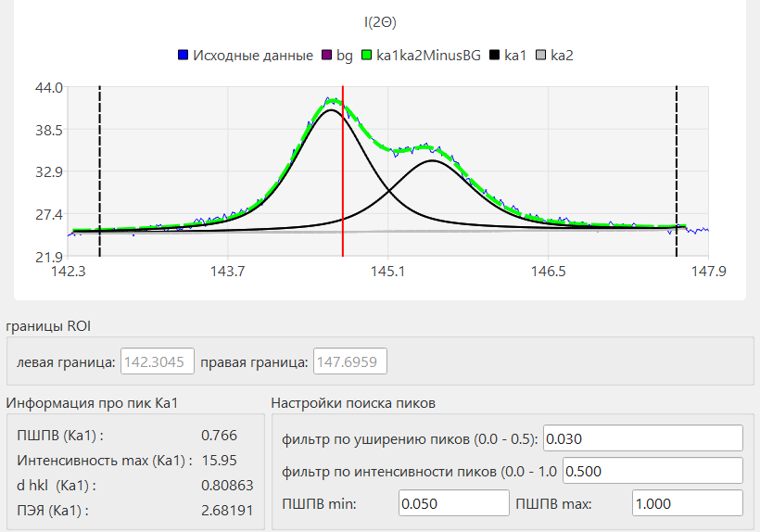The image size is (760, 532).
Task: Click the левая граница input field
Action: [x=157, y=361]
